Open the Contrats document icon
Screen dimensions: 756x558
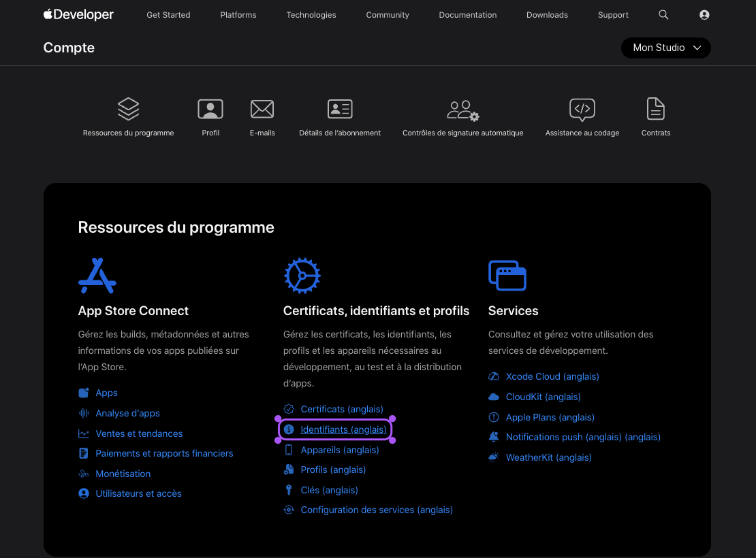pos(656,108)
